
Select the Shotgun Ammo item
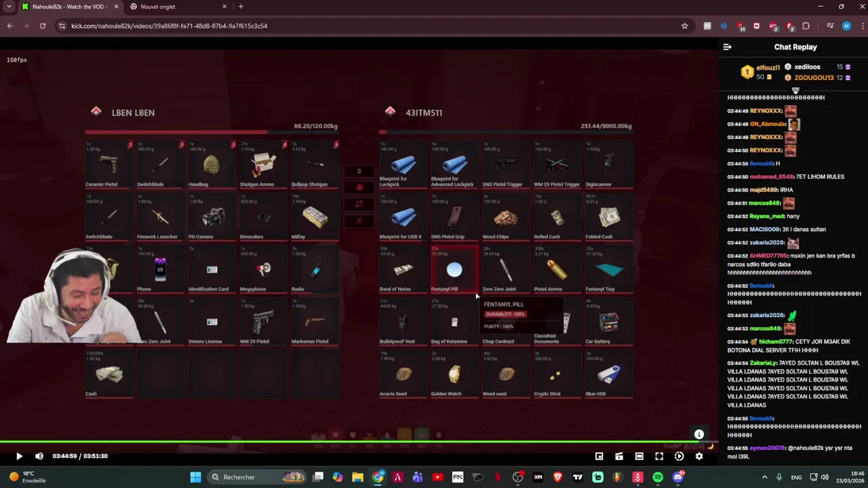click(263, 165)
